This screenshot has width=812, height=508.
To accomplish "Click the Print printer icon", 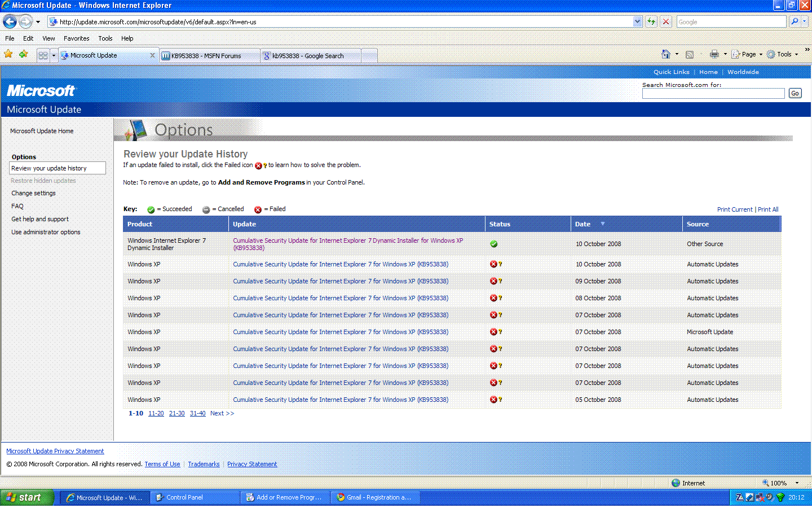I will click(714, 54).
